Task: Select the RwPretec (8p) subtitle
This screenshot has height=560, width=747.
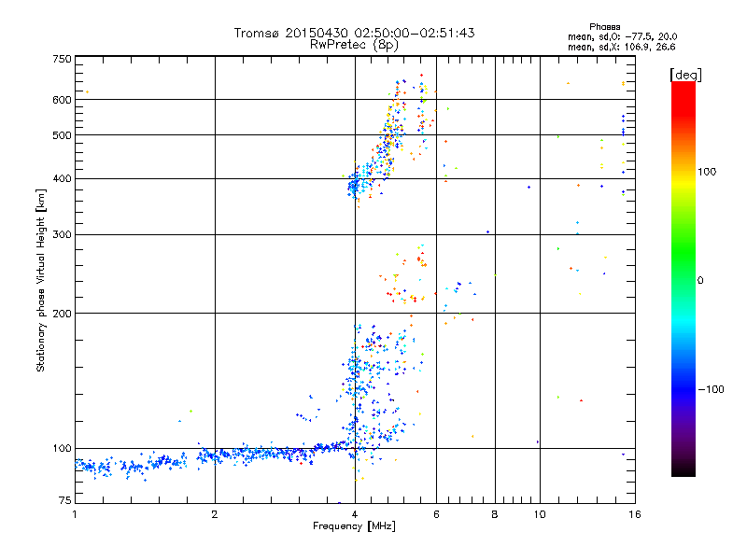Action: point(354,44)
